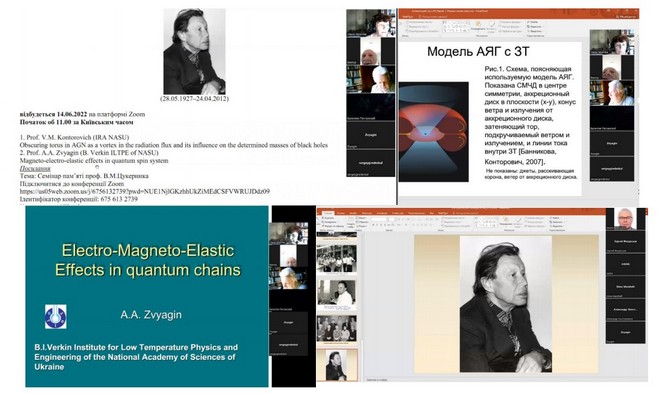Open Выделить dropdown in the Модель АЯГ window
This screenshot has width=660, height=394.
[535, 31]
